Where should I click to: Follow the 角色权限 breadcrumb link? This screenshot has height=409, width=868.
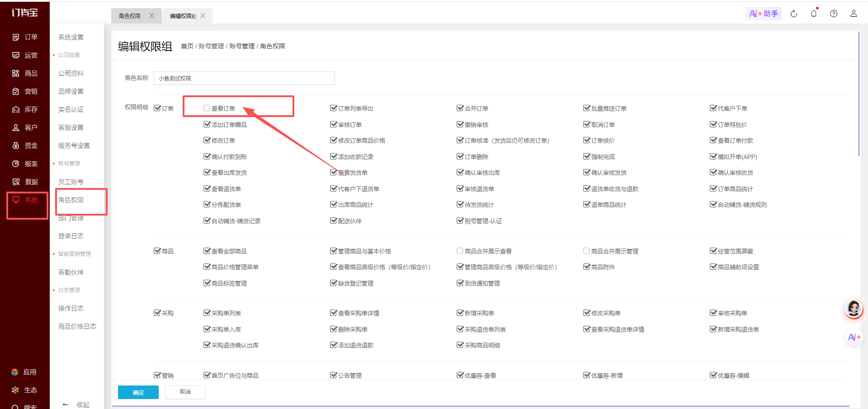pos(273,46)
